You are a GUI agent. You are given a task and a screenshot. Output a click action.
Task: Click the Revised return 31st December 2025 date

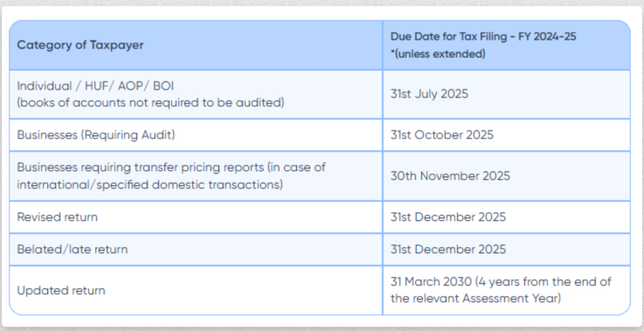coord(448,217)
